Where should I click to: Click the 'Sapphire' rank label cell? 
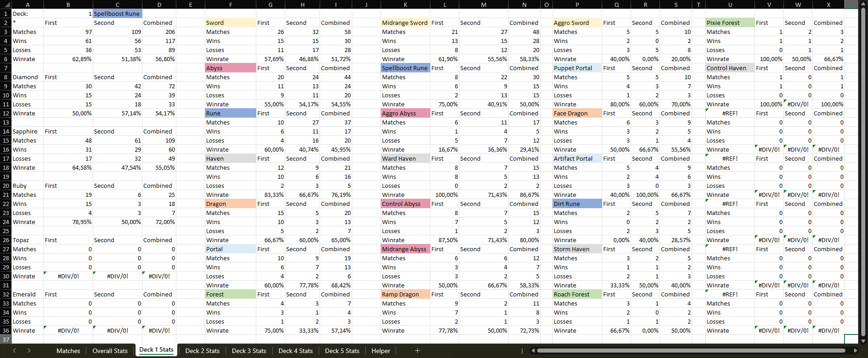coord(27,131)
